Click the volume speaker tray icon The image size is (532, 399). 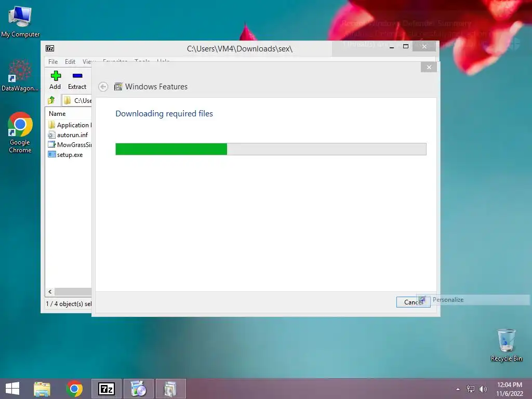(483, 389)
